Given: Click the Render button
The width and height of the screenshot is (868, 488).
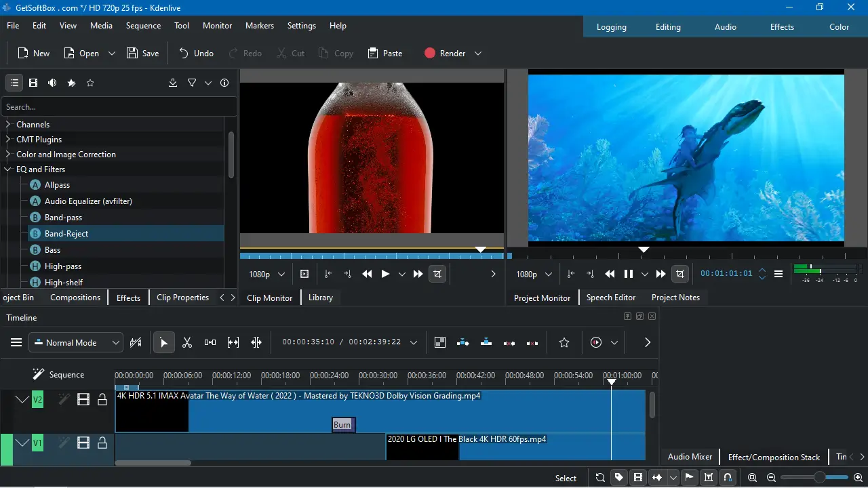Looking at the screenshot, I should coord(445,54).
